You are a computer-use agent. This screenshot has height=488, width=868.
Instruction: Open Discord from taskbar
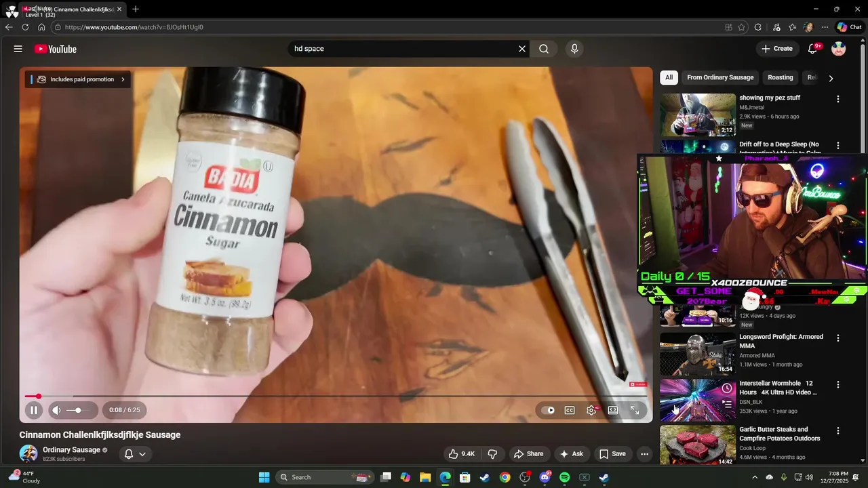[545, 477]
